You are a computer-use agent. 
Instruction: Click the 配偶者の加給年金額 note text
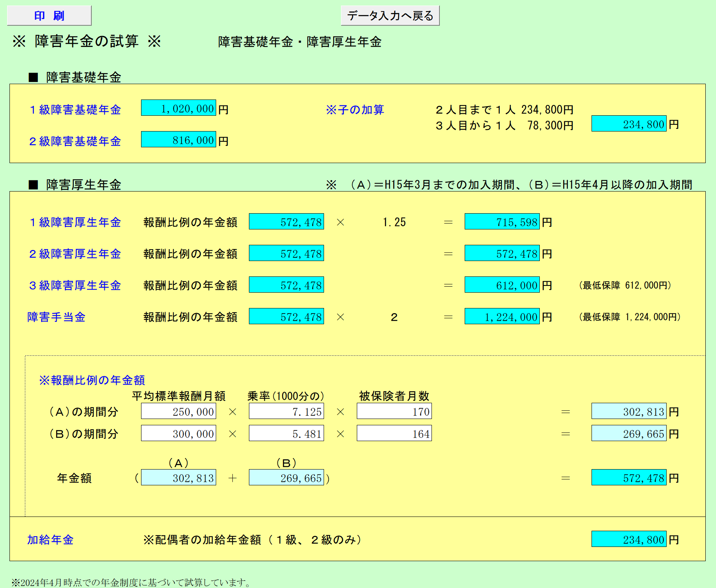click(253, 539)
